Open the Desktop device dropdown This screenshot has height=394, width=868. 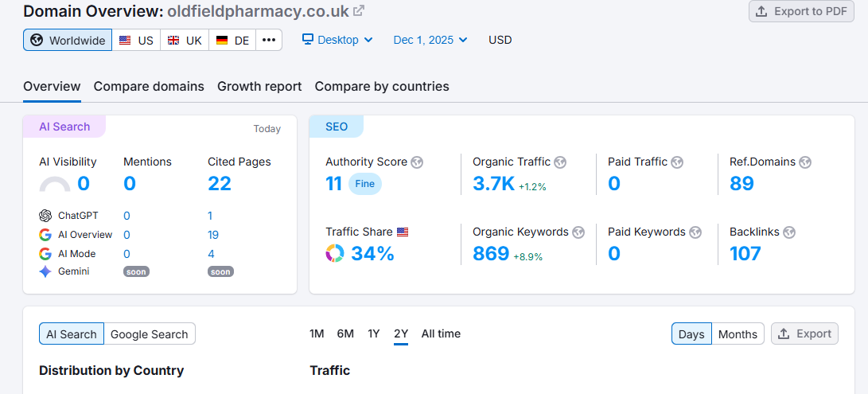pos(337,40)
